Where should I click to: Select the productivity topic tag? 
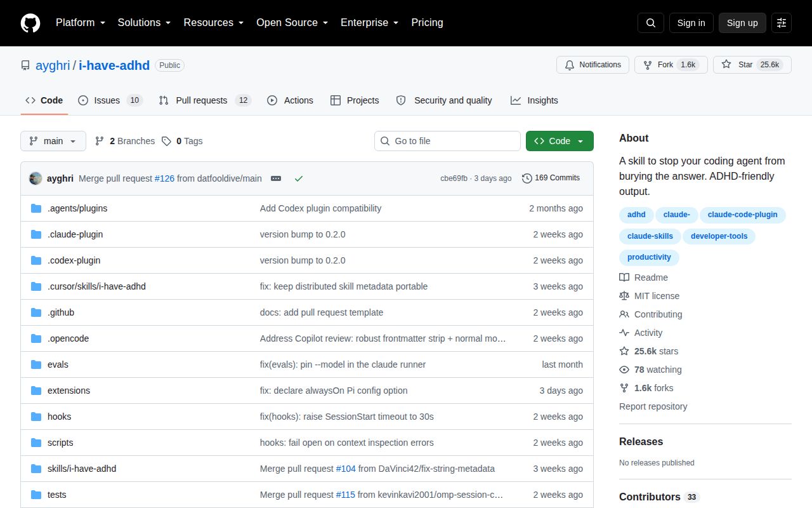[649, 258]
